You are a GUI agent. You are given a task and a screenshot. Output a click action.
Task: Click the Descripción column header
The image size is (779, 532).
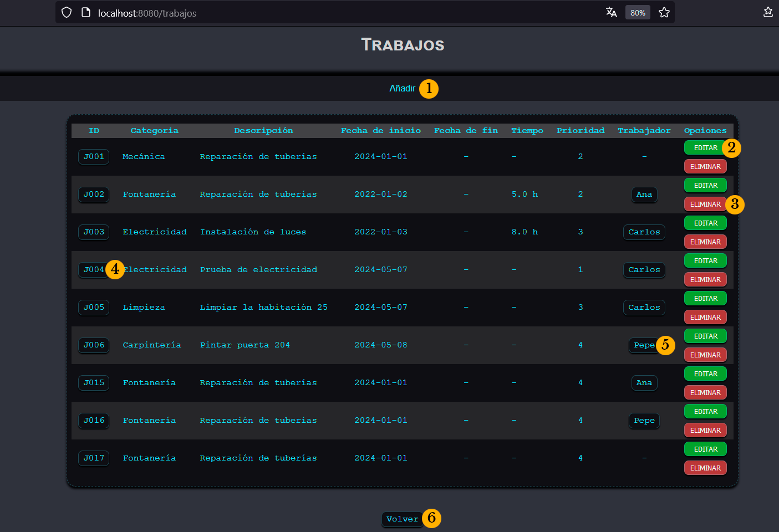[263, 131]
